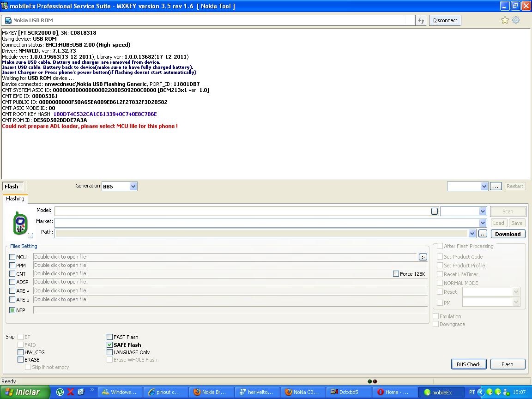Click the ellipsis button beside Restart
Viewport: 532px width, 399px height.
pyautogui.click(x=496, y=186)
